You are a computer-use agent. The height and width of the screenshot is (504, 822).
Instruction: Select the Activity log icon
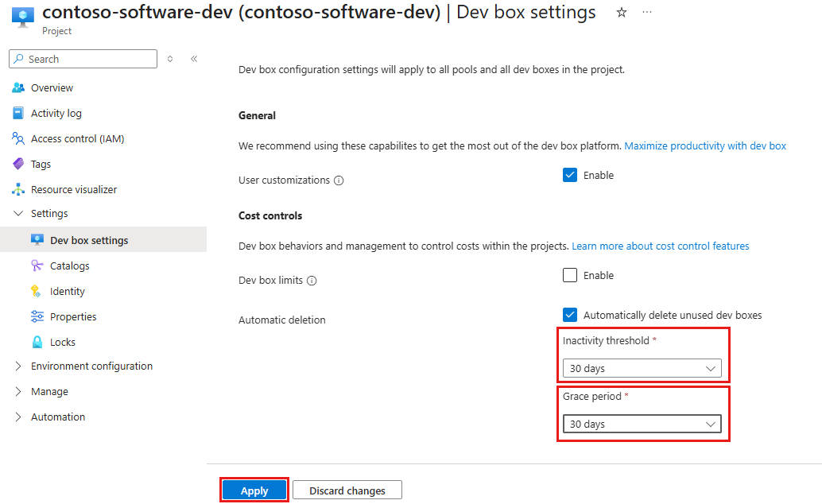(18, 112)
